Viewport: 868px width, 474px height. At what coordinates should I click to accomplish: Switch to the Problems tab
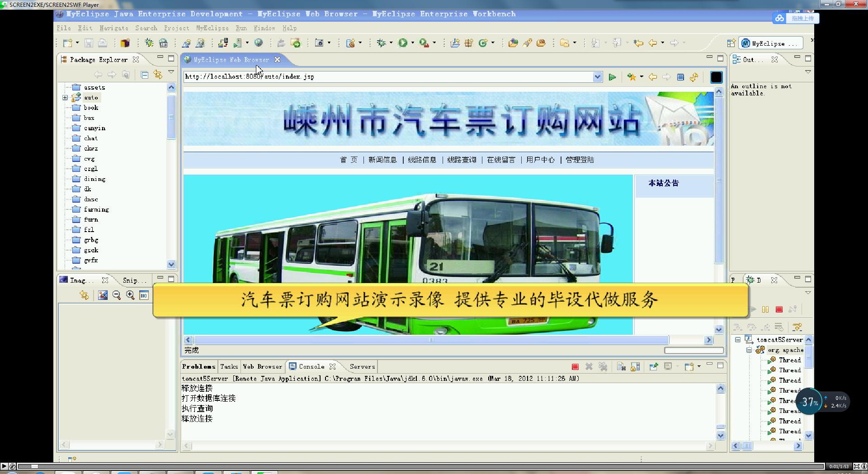click(x=198, y=367)
